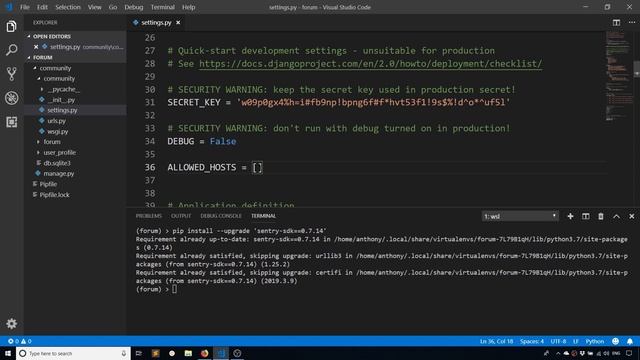Switch to the Problems panel tab
Image resolution: width=640 pixels, height=360 pixels.
(x=149, y=216)
